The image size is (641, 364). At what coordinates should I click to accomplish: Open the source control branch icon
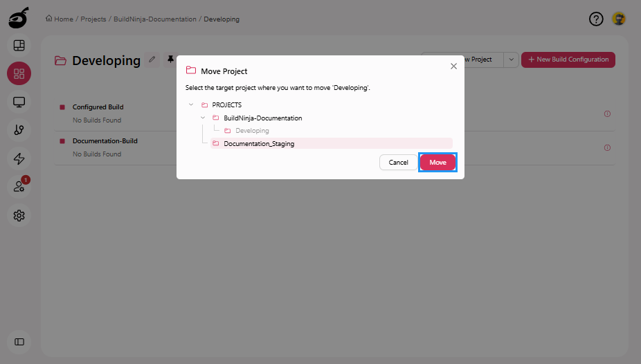(x=19, y=130)
